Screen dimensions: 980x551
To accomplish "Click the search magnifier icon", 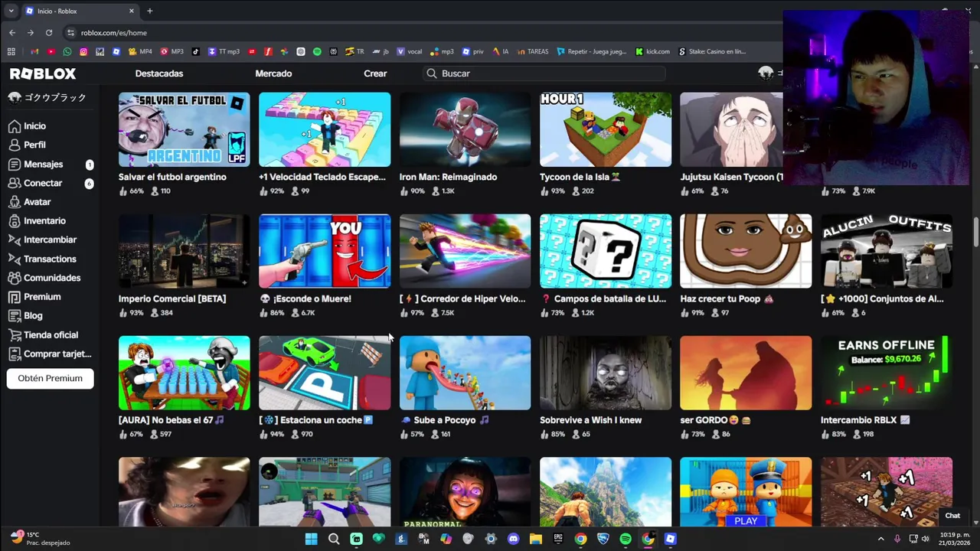I will point(432,73).
